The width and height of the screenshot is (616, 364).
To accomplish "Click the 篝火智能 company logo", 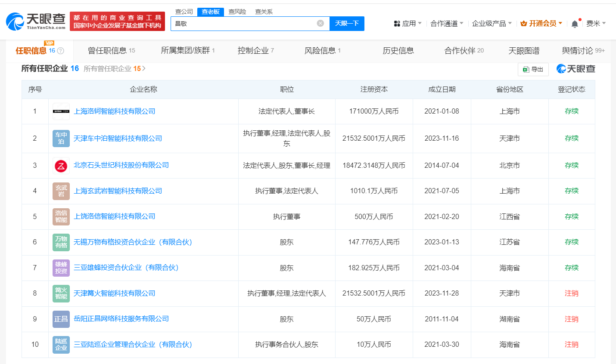I will [61, 293].
